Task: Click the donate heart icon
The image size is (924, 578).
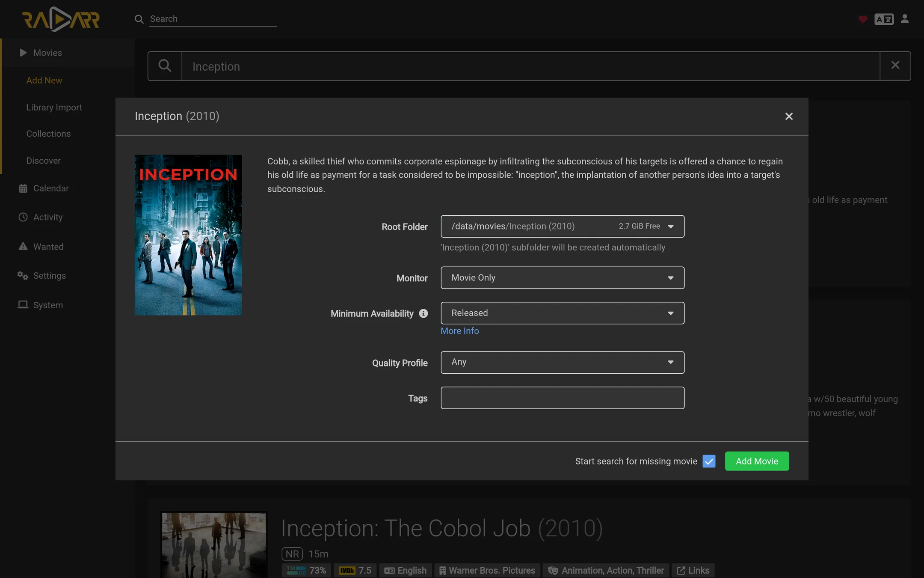Action: coord(863,19)
